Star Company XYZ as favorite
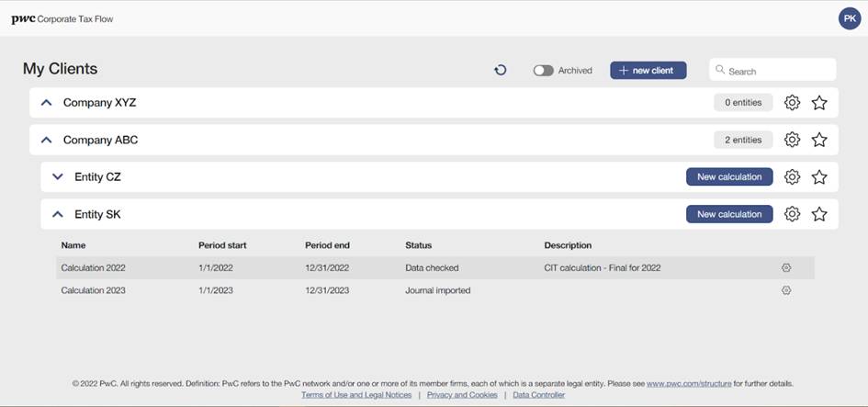 (819, 103)
